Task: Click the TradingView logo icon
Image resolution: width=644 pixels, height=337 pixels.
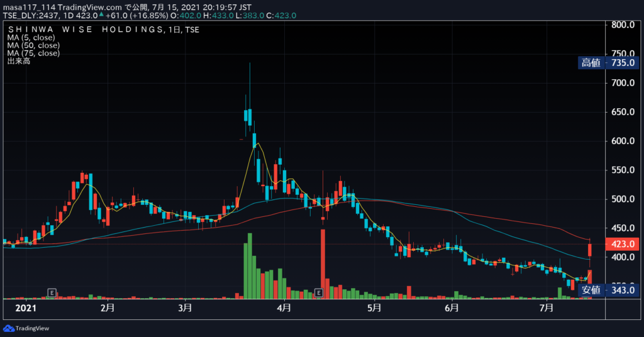Action: (8, 328)
